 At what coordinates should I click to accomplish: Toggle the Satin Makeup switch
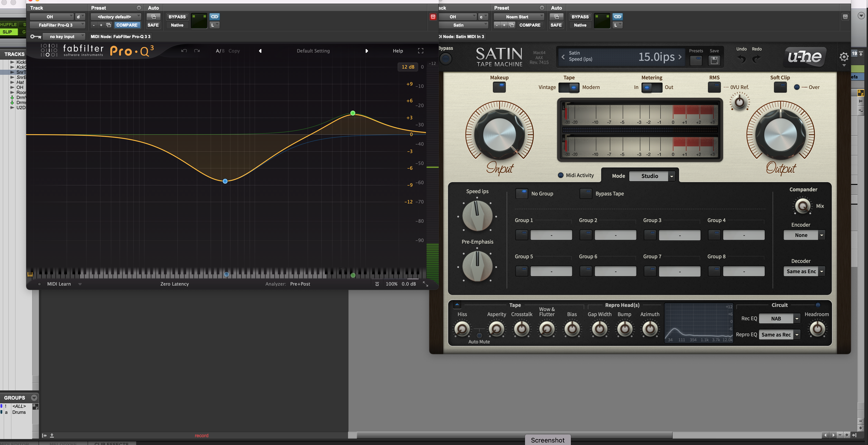coord(499,87)
